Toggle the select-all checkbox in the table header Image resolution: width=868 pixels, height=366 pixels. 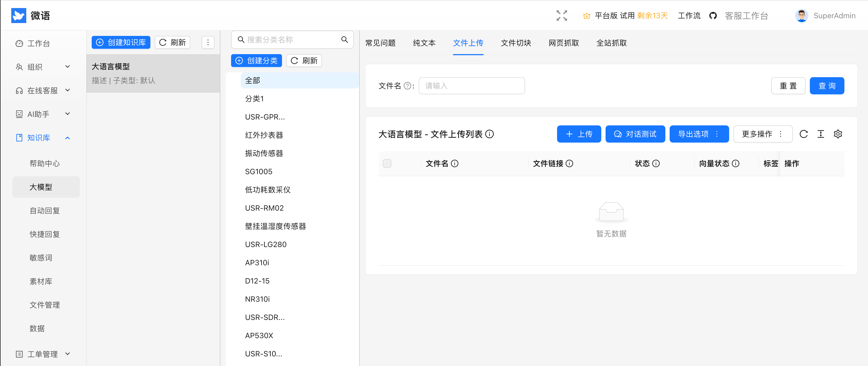tap(387, 163)
